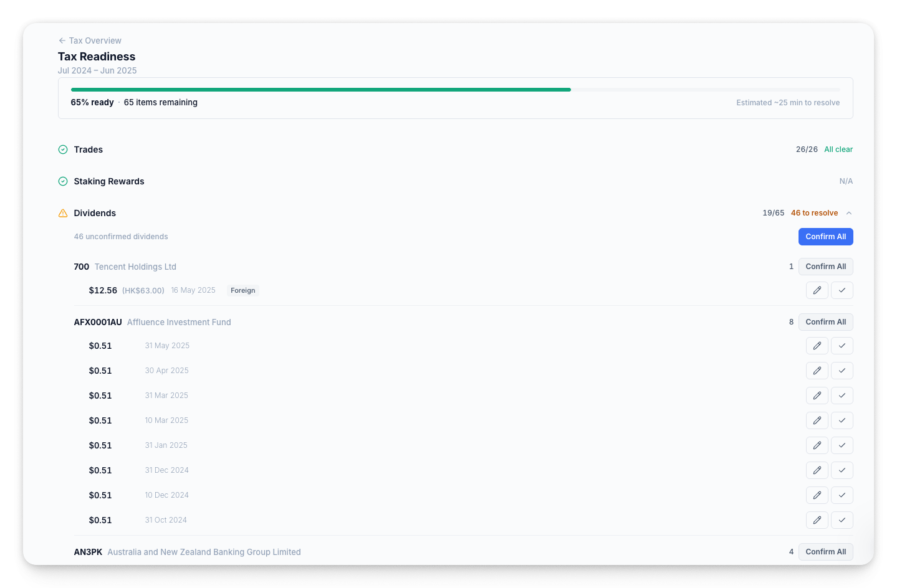Edit the 31 Oct 2024 dividend
The image size is (897, 588).
[817, 520]
